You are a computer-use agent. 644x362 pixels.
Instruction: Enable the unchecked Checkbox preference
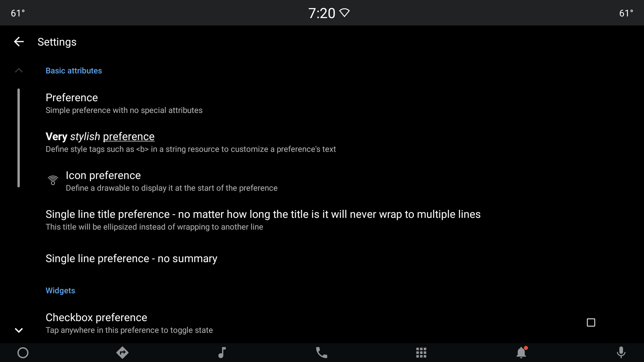tap(591, 323)
